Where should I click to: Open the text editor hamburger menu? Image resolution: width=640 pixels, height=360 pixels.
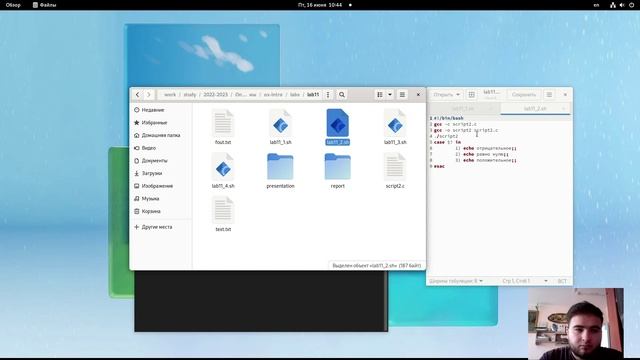pos(549,95)
